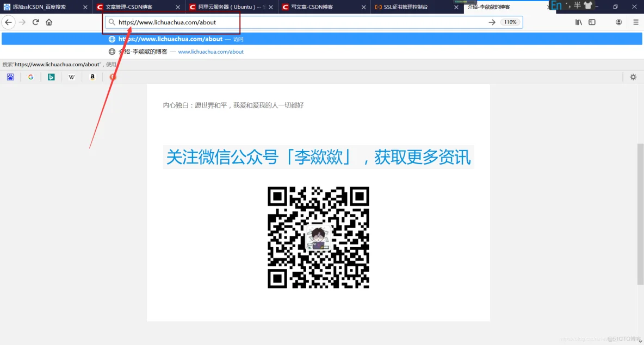644x345 pixels.
Task: Click the input method shirt skin icon
Action: (588, 5)
